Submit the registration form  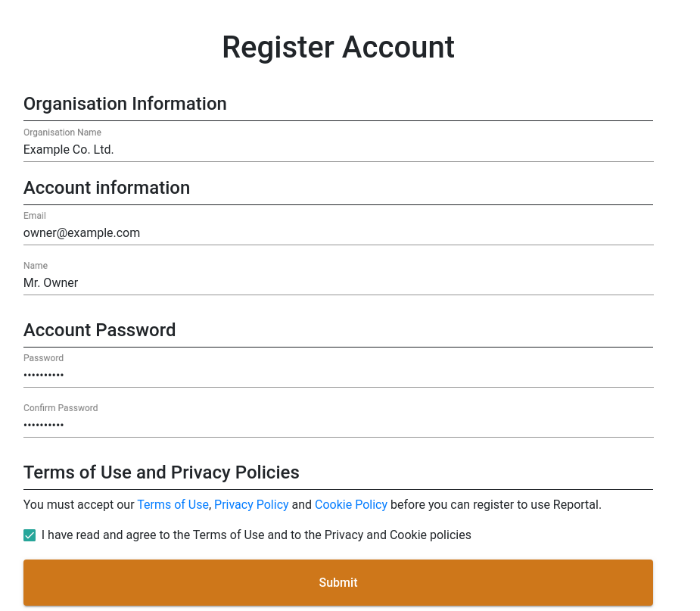point(338,582)
